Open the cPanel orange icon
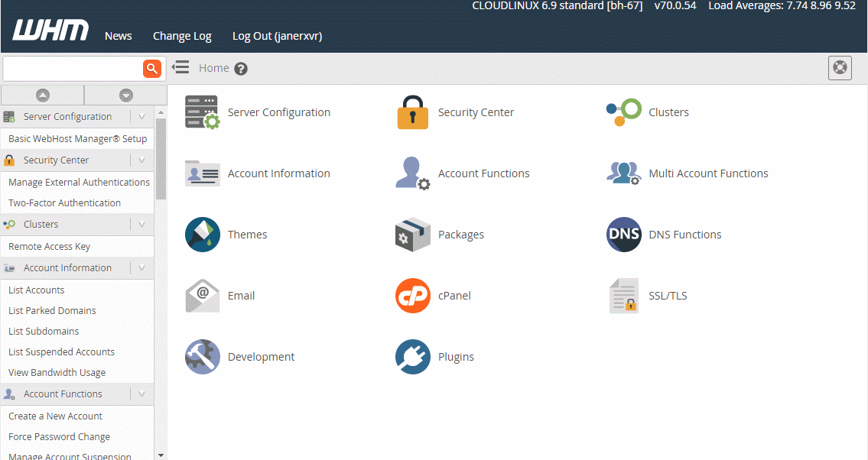This screenshot has width=868, height=460. [x=413, y=296]
